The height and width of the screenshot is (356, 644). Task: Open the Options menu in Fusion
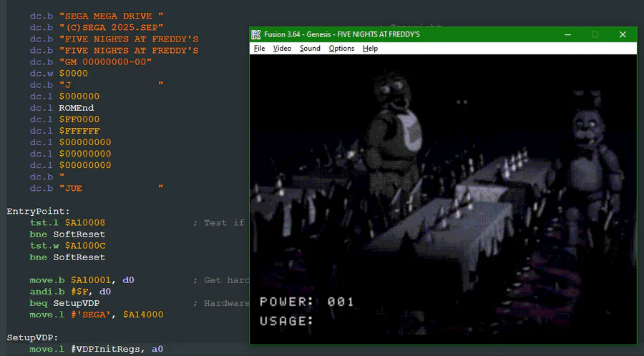[x=341, y=49]
